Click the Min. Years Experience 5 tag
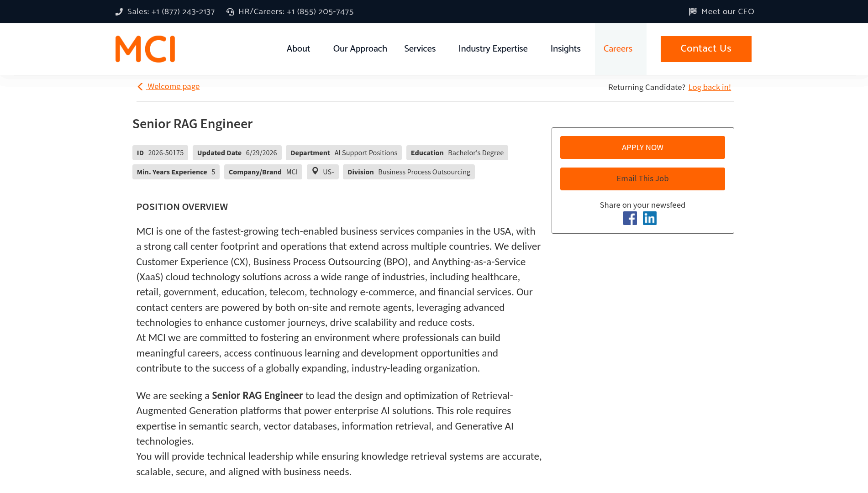 click(176, 172)
